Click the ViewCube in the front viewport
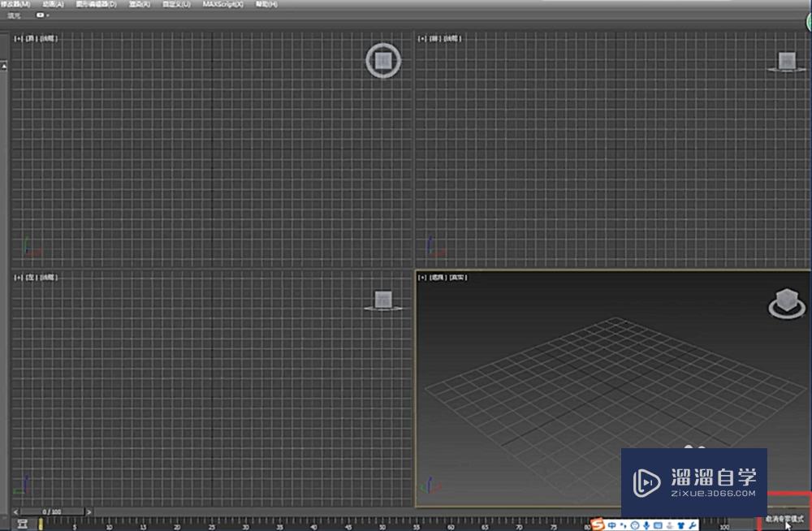Viewport: 812px width, 531px height. [787, 62]
